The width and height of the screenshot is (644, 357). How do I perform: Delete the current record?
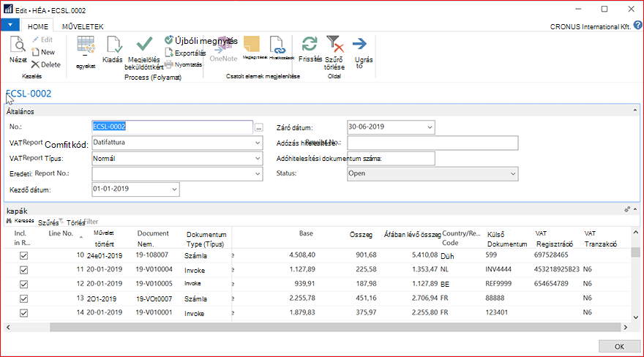[x=46, y=64]
